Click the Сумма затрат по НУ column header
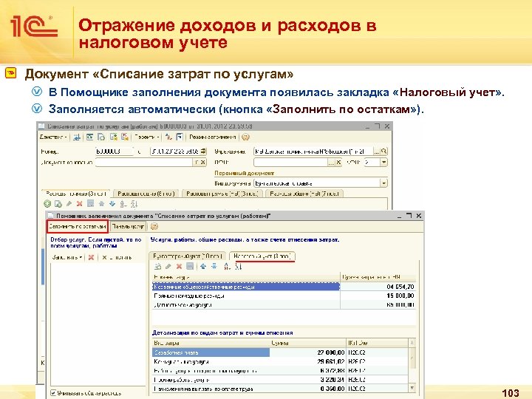The width and height of the screenshot is (532, 399). (378, 277)
